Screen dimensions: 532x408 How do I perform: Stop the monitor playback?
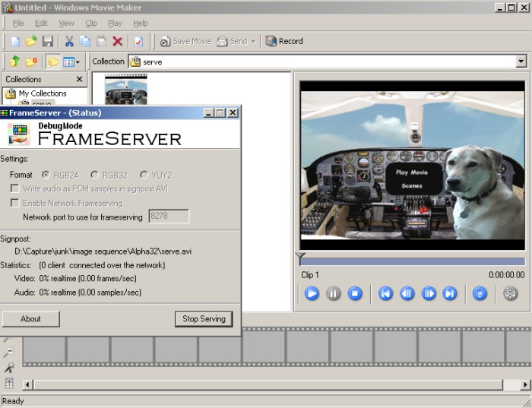coord(355,294)
